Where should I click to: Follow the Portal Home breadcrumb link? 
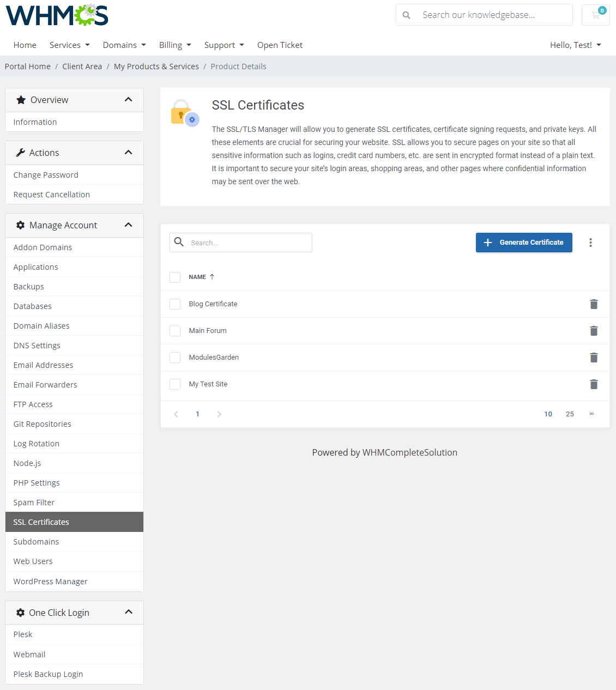click(28, 66)
